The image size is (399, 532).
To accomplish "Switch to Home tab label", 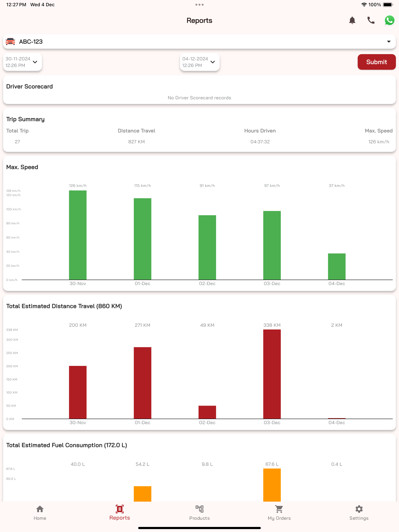I will 40,518.
